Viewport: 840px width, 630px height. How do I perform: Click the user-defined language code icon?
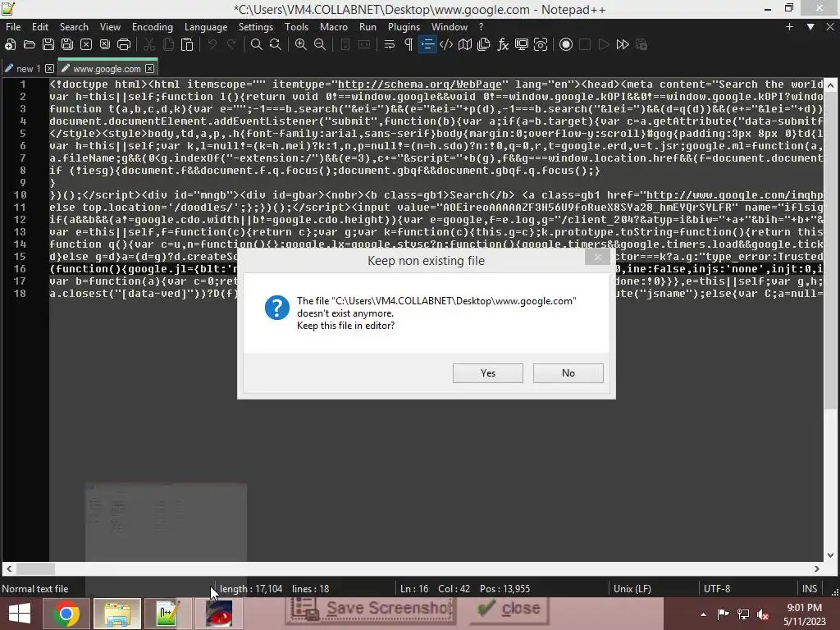click(x=446, y=44)
